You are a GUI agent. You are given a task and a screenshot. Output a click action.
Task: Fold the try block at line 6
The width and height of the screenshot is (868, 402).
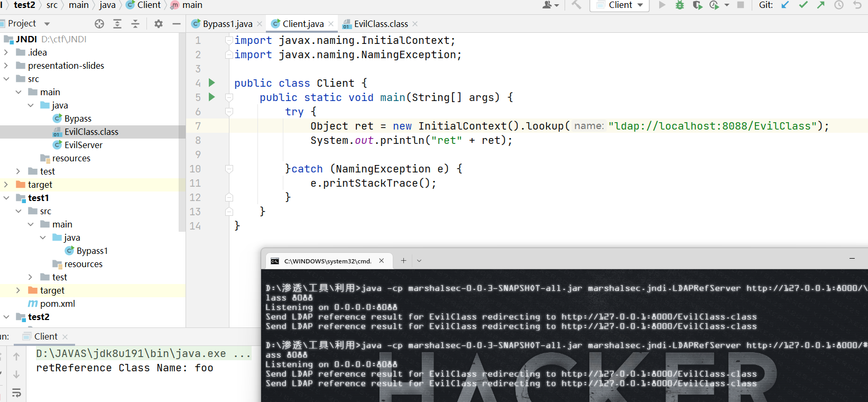pos(229,112)
